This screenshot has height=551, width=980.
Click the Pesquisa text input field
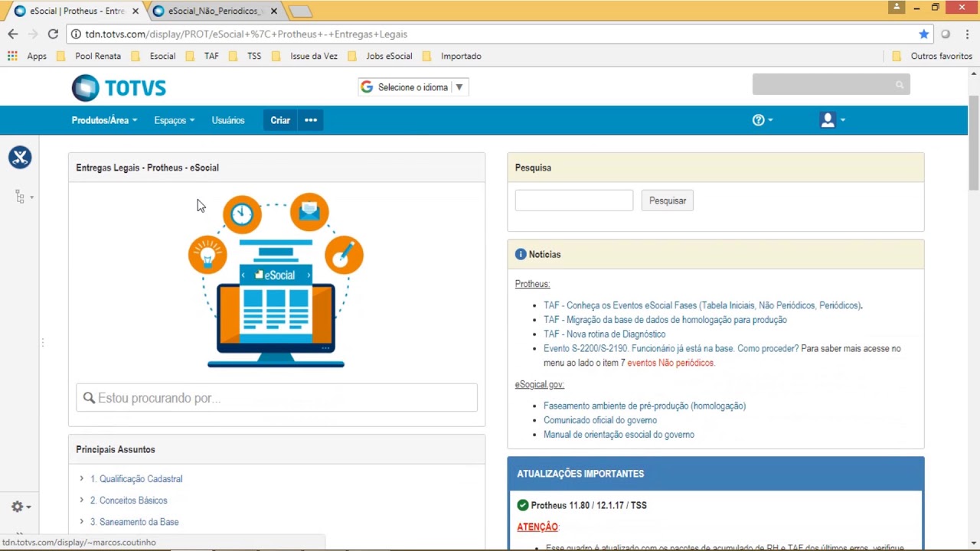pos(574,201)
